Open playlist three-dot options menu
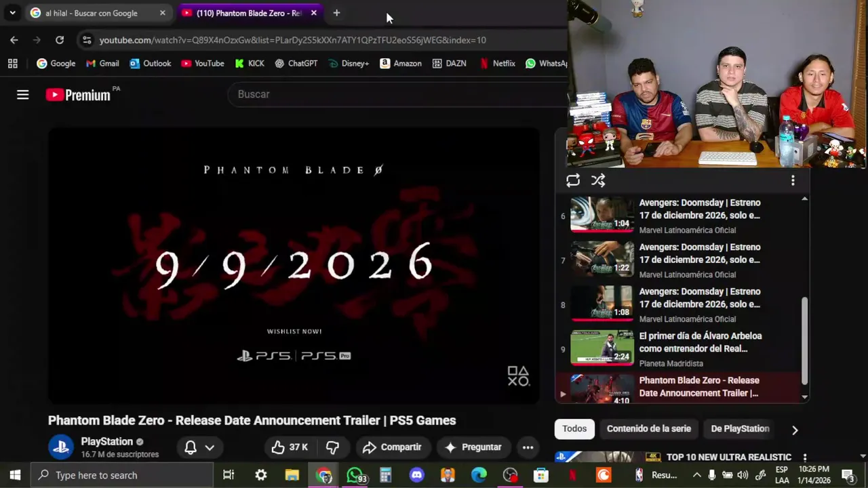868x488 pixels. [793, 180]
